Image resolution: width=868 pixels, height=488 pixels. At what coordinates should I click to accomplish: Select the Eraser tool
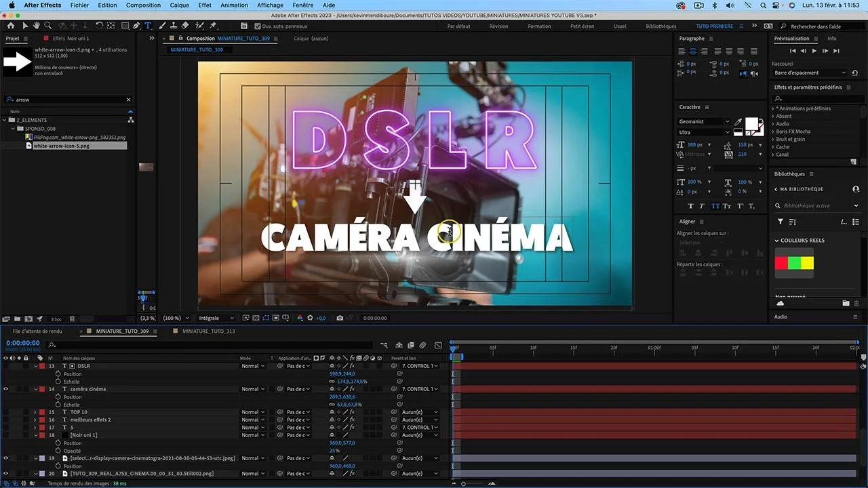pos(185,26)
